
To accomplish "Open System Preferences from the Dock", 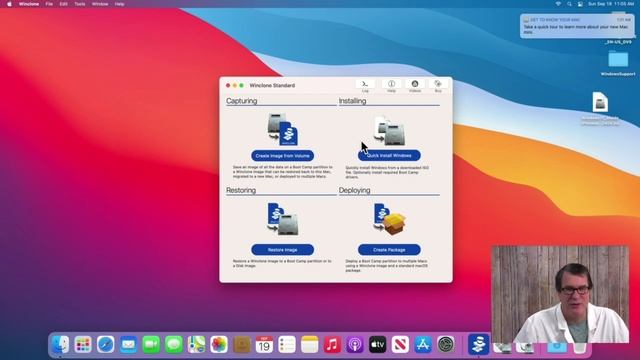I will (445, 344).
